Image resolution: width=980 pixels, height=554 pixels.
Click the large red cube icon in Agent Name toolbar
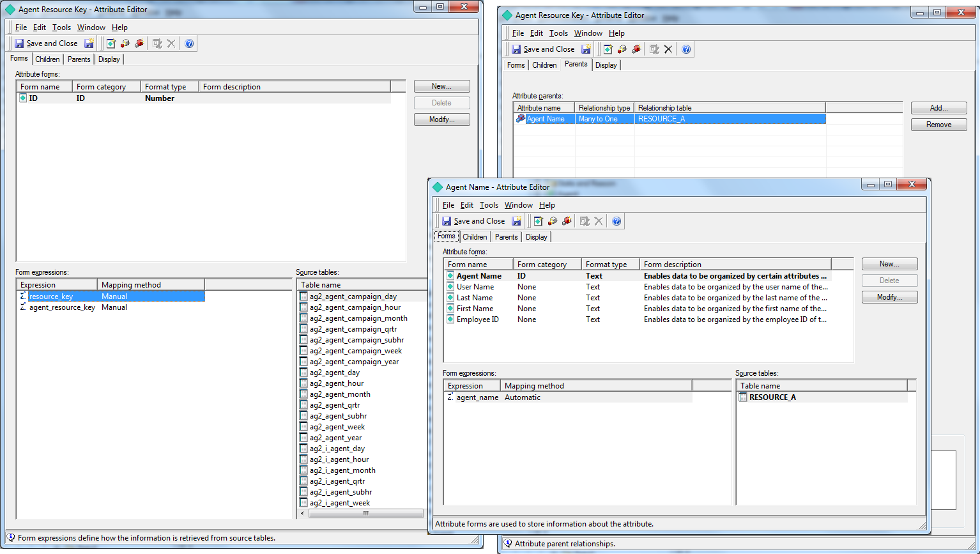pos(567,221)
